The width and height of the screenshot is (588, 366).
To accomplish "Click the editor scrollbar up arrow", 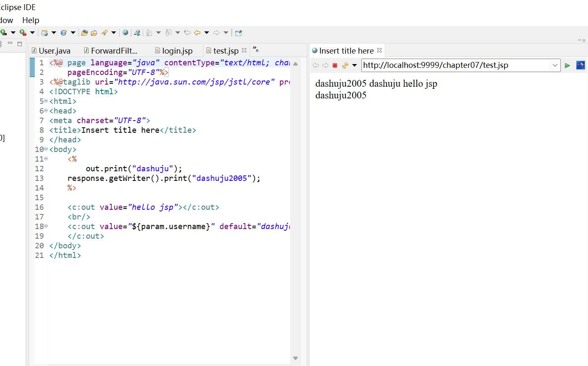I will pos(295,64).
